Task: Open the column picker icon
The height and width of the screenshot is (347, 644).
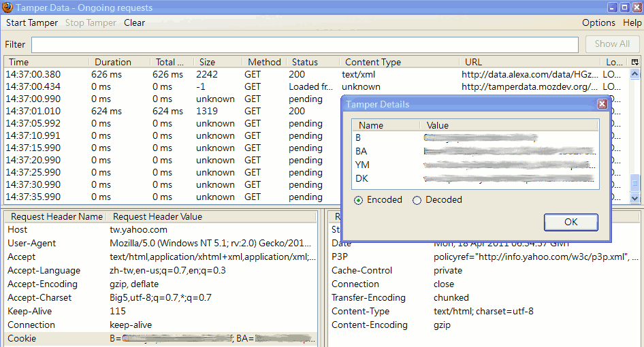Action: 635,62
